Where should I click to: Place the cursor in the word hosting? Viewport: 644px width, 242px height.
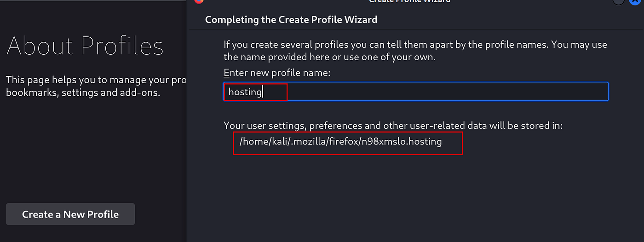click(x=245, y=92)
